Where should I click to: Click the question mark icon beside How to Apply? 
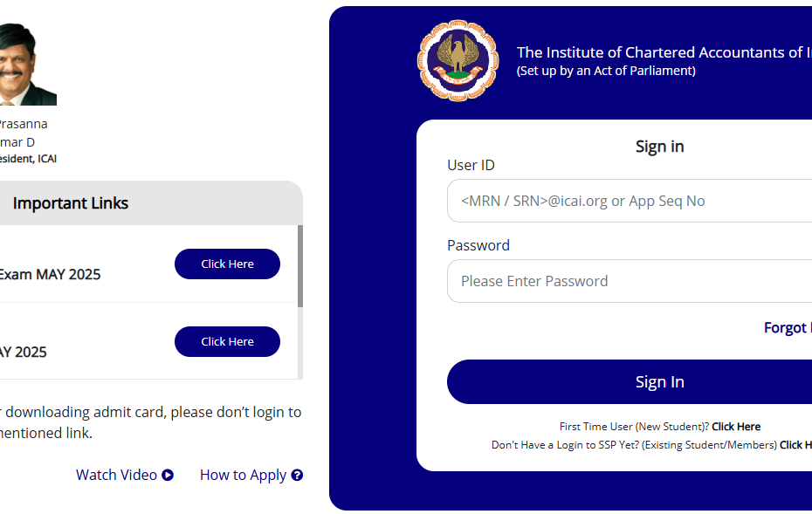click(297, 475)
